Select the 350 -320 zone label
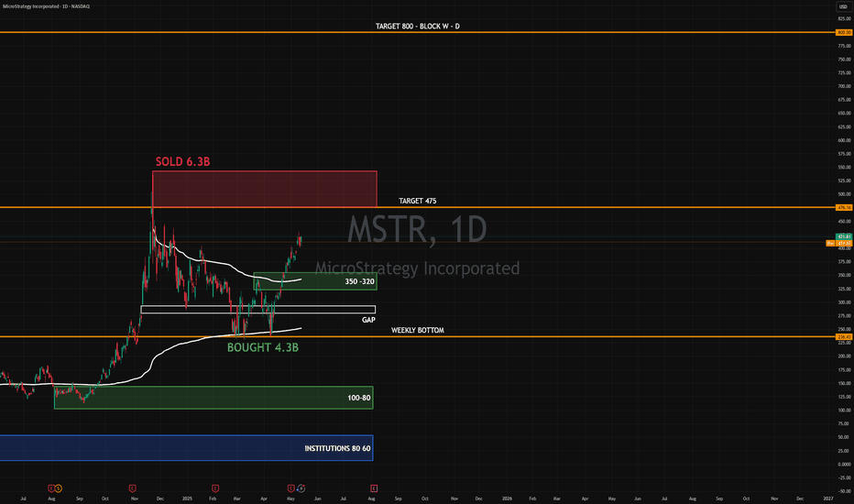Image resolution: width=854 pixels, height=504 pixels. tap(359, 281)
